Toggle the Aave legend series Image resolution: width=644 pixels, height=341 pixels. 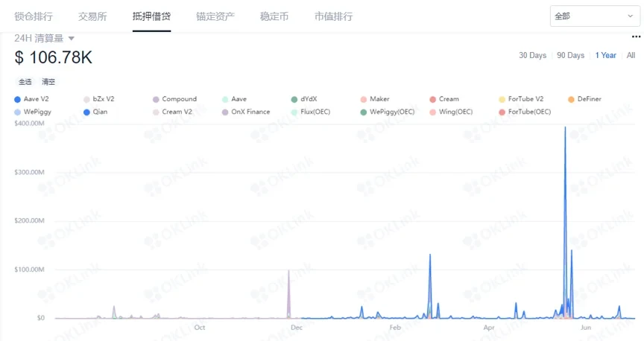pos(235,99)
